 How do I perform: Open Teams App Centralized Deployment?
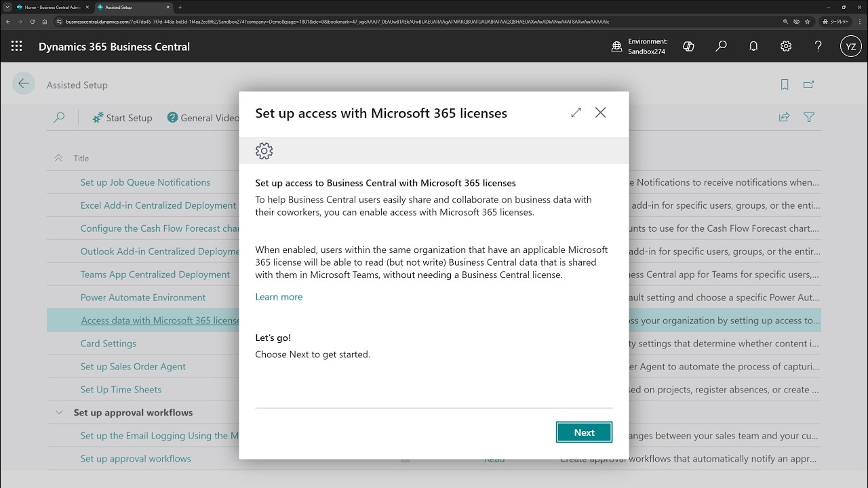point(155,274)
